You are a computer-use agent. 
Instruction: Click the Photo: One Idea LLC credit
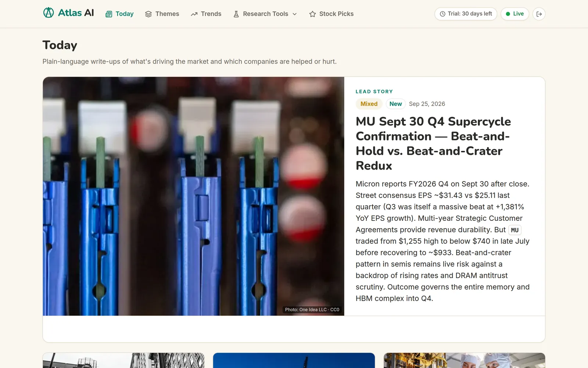[x=312, y=309]
